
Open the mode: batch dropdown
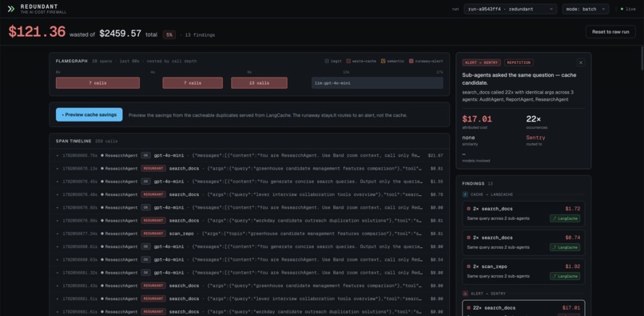[x=585, y=9]
